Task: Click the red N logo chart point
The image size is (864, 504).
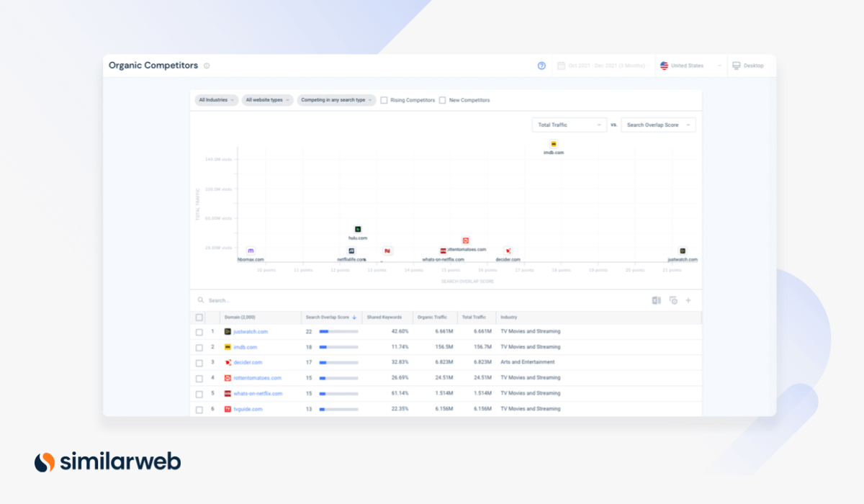Action: (387, 251)
